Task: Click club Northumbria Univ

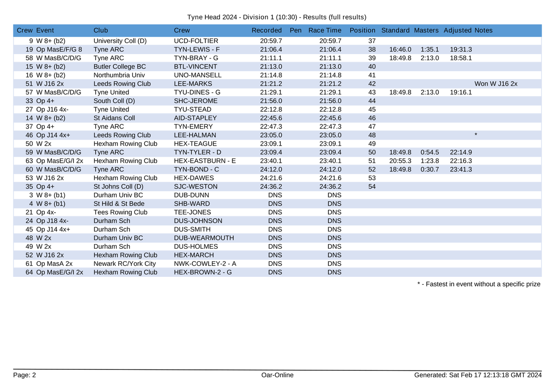Action: pos(119,75)
